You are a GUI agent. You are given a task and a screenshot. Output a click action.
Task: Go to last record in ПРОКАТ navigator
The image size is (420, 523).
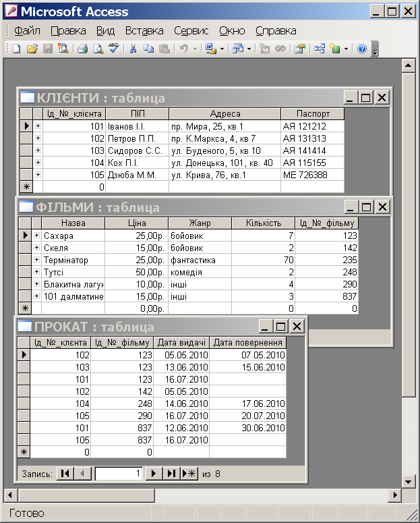tap(171, 474)
